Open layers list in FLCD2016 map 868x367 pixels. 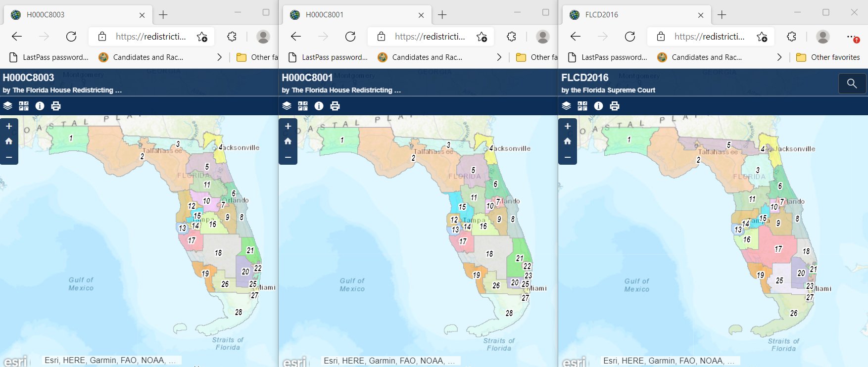point(567,106)
